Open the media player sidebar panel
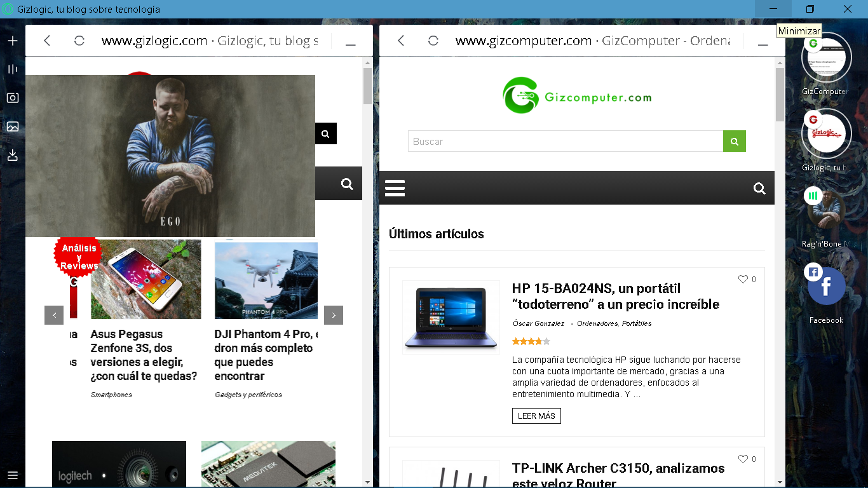The width and height of the screenshot is (868, 488). click(13, 69)
